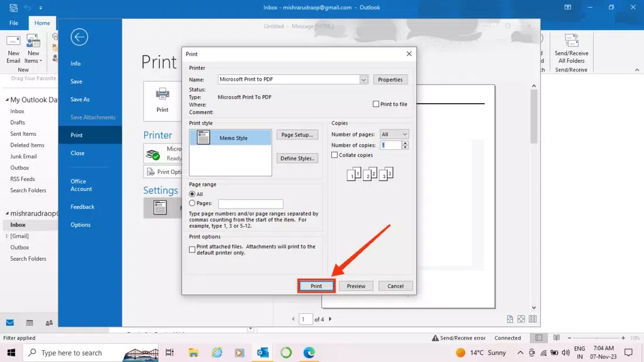Zoom out with the minus button
Image resolution: width=644 pixels, height=362 pixels.
pos(569,338)
